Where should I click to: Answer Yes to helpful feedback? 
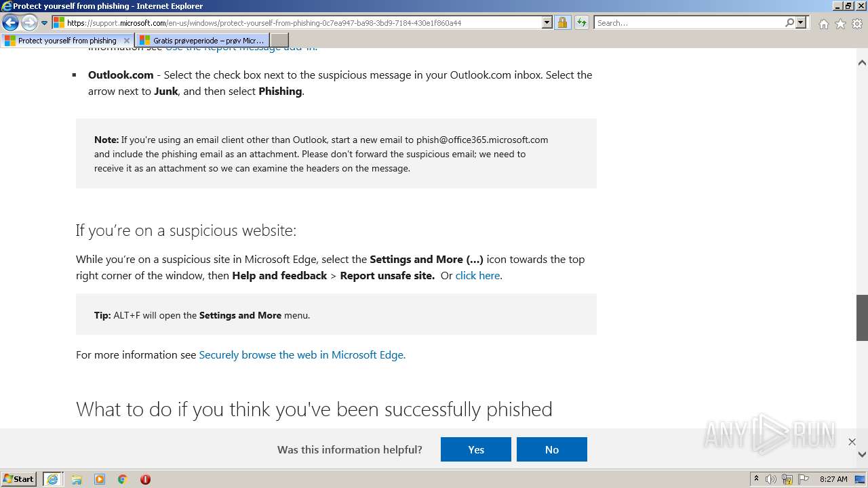(x=476, y=449)
